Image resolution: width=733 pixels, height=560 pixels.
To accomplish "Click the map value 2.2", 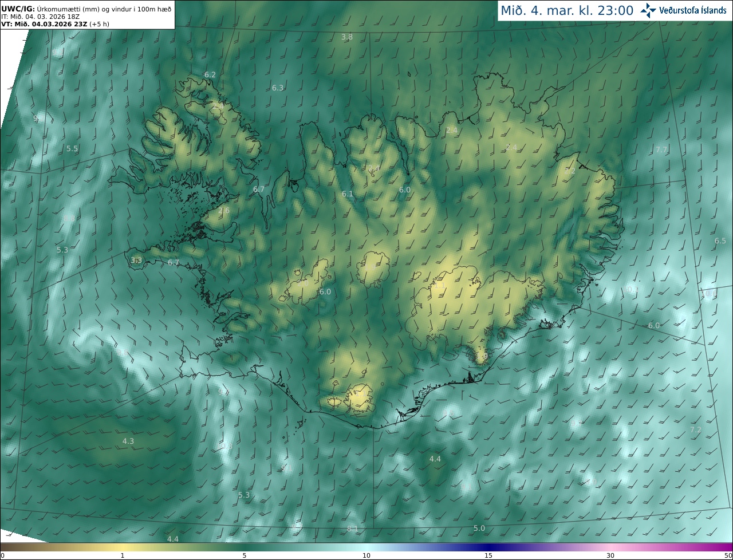I will 570,171.
